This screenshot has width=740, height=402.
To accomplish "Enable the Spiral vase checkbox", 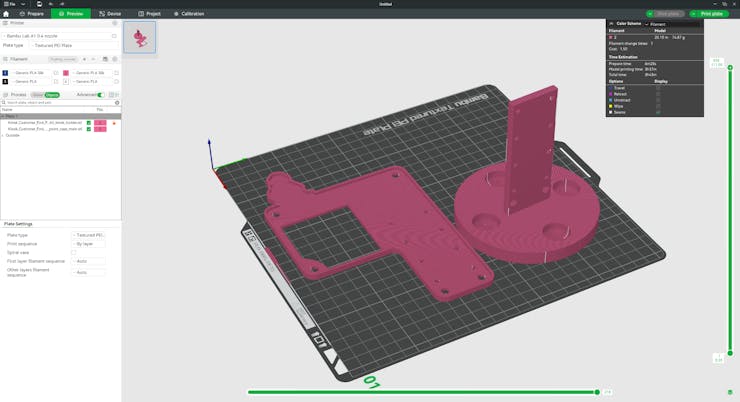I will [74, 253].
